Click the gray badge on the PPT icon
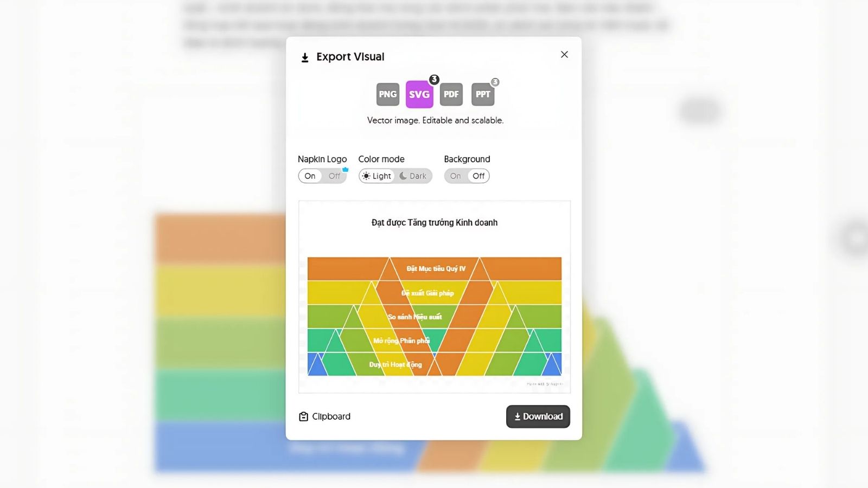 pyautogui.click(x=495, y=82)
